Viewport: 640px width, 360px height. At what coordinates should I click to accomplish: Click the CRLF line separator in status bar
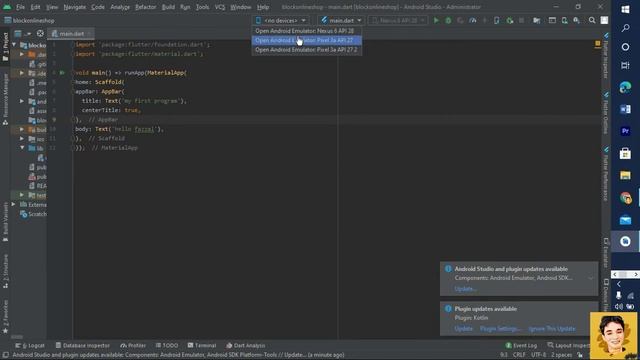(x=519, y=355)
